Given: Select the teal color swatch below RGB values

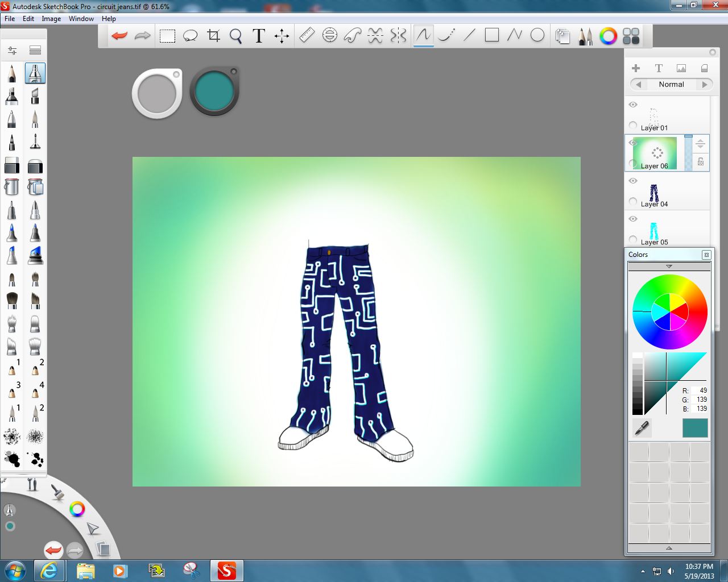Looking at the screenshot, I should click(694, 428).
